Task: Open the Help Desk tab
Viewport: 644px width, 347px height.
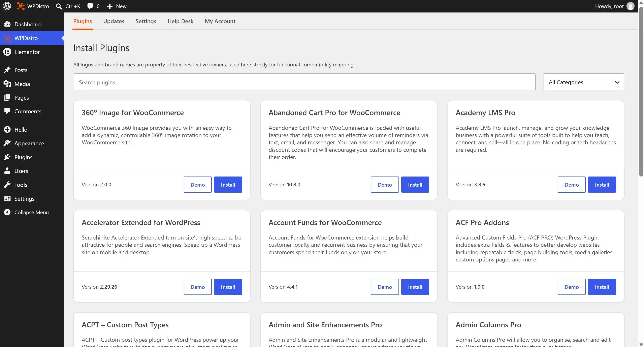Action: coord(181,21)
